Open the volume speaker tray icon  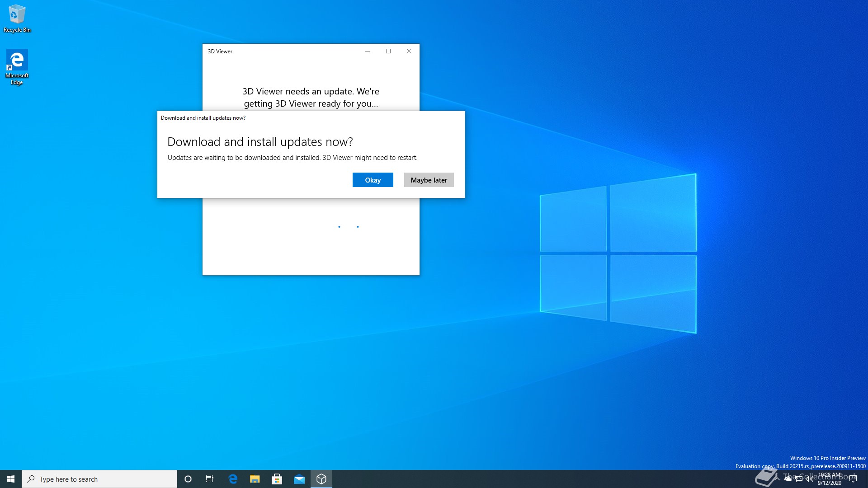(x=810, y=479)
